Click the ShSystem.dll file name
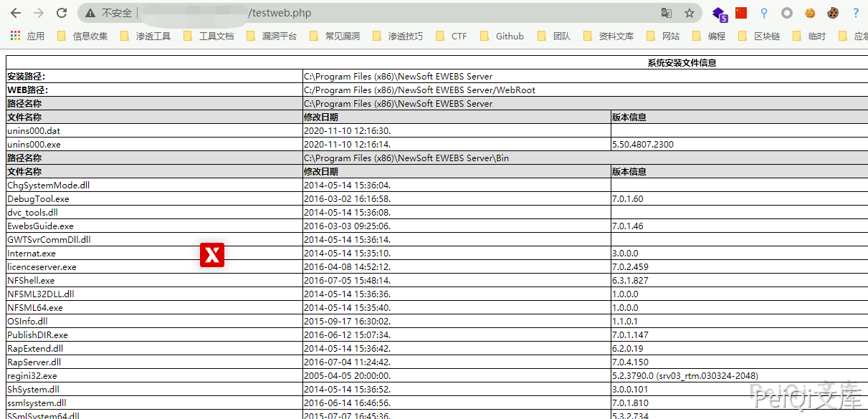The height and width of the screenshot is (419, 868). [33, 390]
